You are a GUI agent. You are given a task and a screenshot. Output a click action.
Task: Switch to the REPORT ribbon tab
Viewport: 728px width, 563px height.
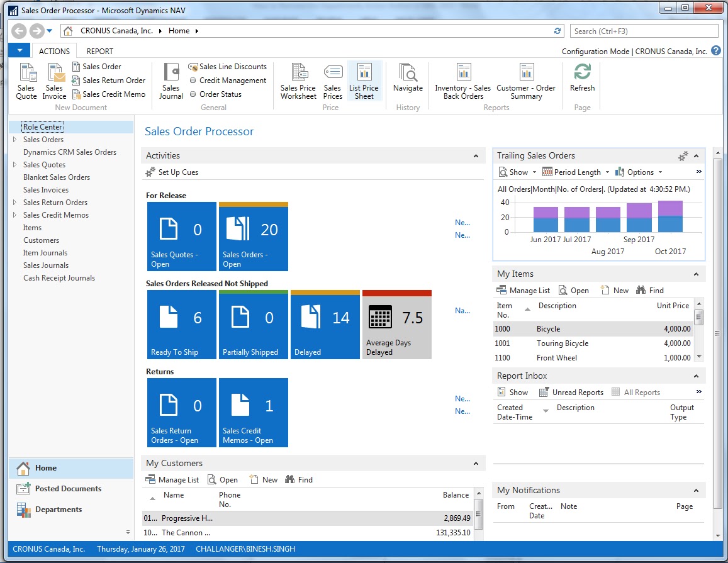click(x=99, y=51)
